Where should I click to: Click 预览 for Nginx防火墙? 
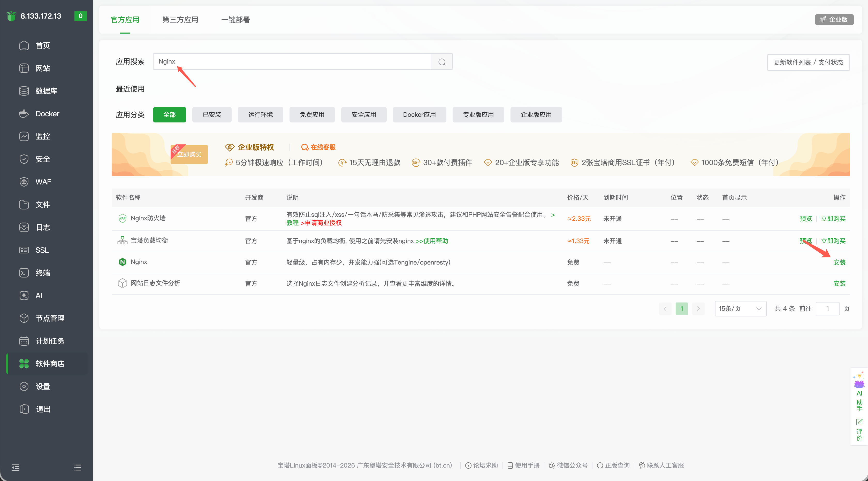806,219
